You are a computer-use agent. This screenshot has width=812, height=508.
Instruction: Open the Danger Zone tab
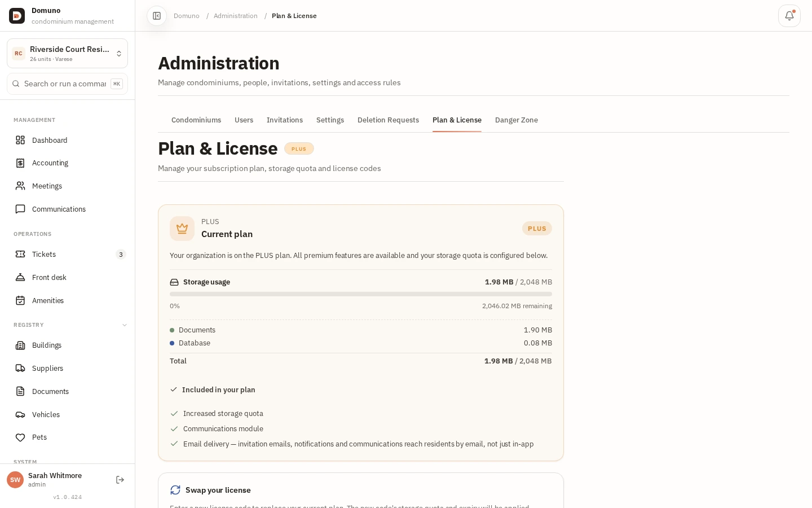pos(517,120)
